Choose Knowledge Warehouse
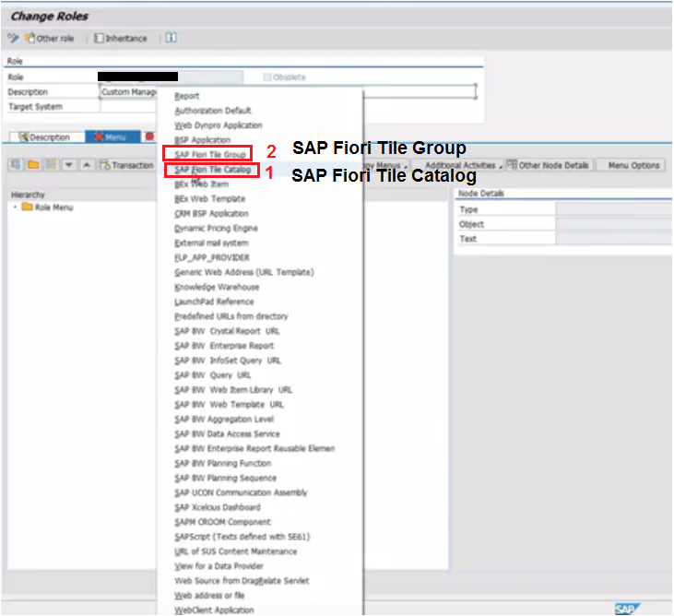674x616 pixels. pos(217,287)
